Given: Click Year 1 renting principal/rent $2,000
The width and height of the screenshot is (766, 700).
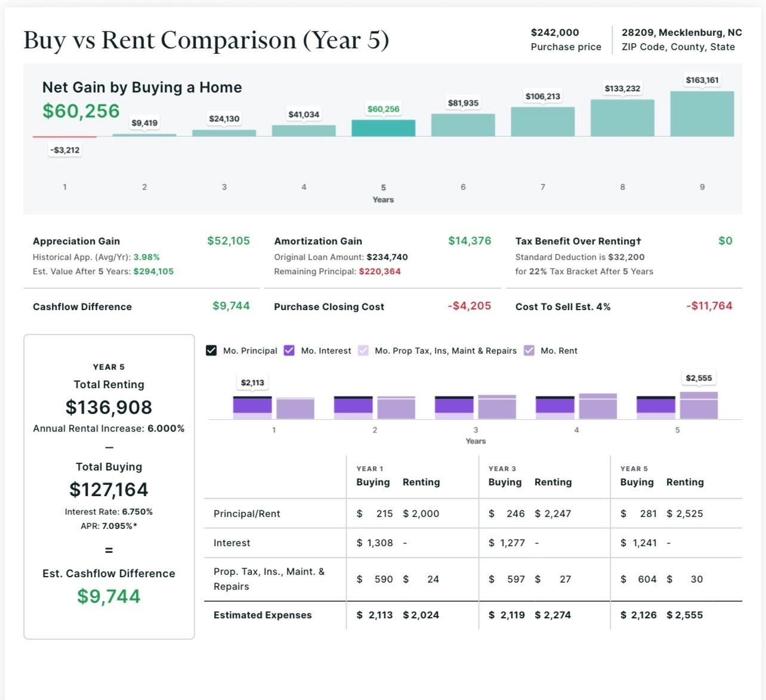Looking at the screenshot, I should tap(421, 514).
